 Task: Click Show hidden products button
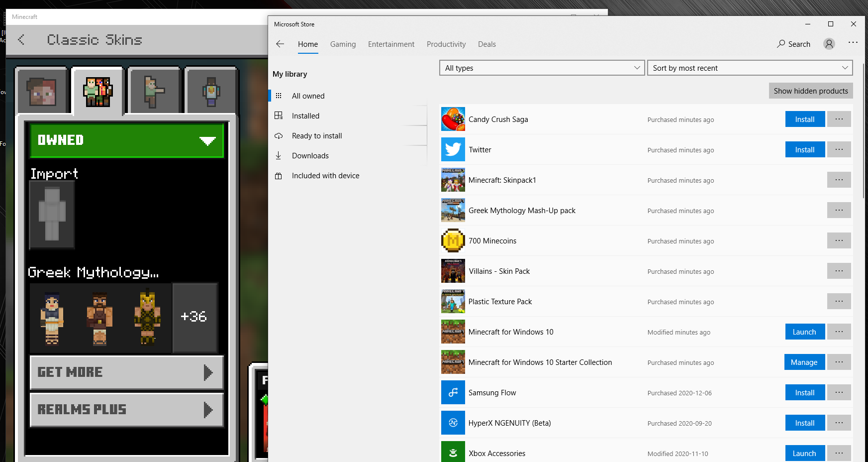810,91
